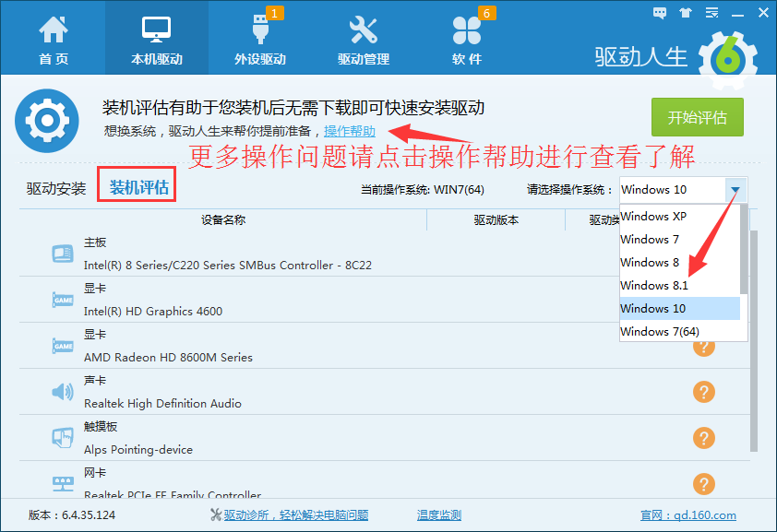Click the 驱动人生 6 gear logo
The width and height of the screenshot is (777, 532).
point(728,60)
